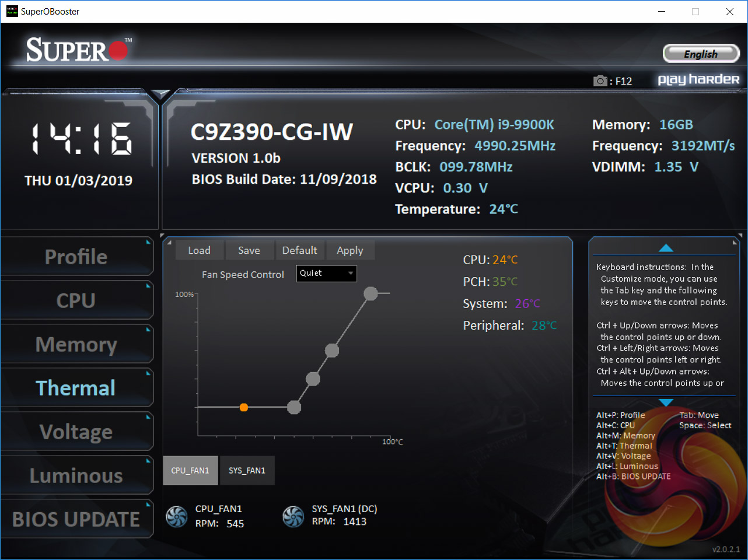Screen dimensions: 748x560
Task: Switch to the SYS_FAN1 tab
Action: pyautogui.click(x=247, y=471)
